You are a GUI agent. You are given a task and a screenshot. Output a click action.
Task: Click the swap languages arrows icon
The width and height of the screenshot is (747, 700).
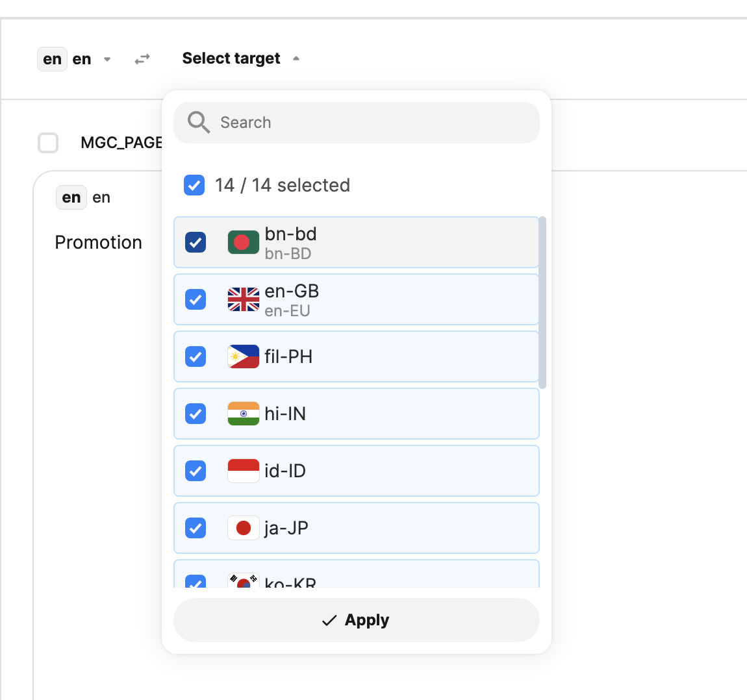[142, 59]
